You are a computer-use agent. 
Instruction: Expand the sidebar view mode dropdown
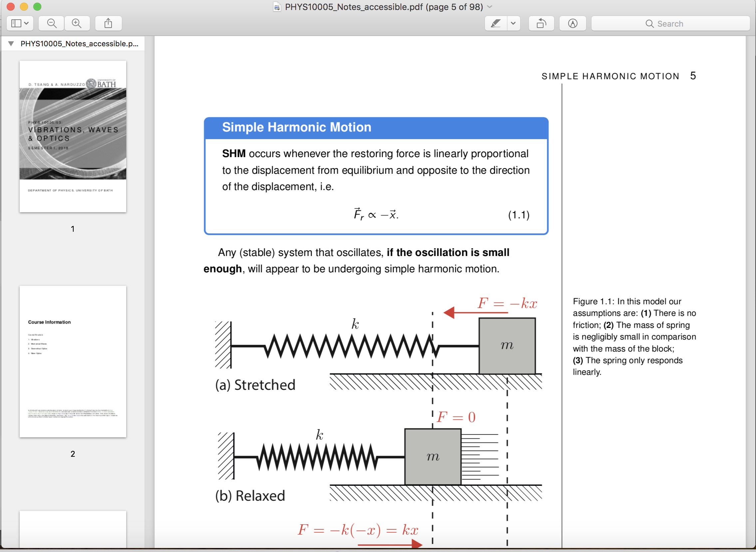[27, 23]
